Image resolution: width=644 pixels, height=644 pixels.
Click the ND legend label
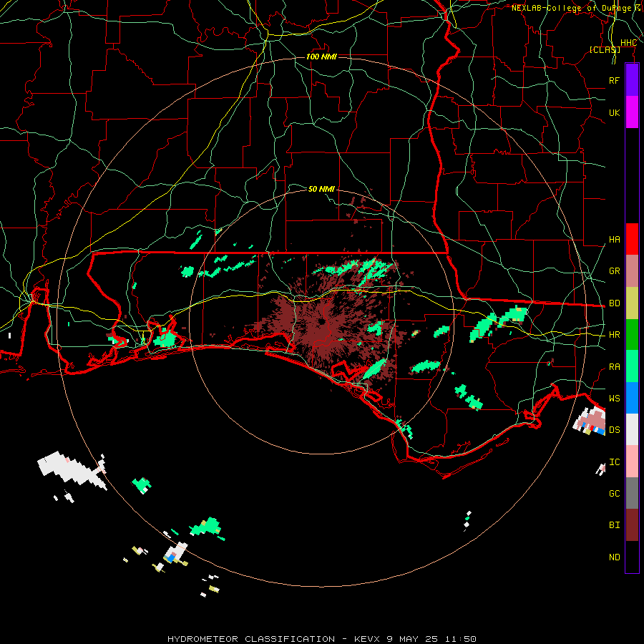(614, 557)
